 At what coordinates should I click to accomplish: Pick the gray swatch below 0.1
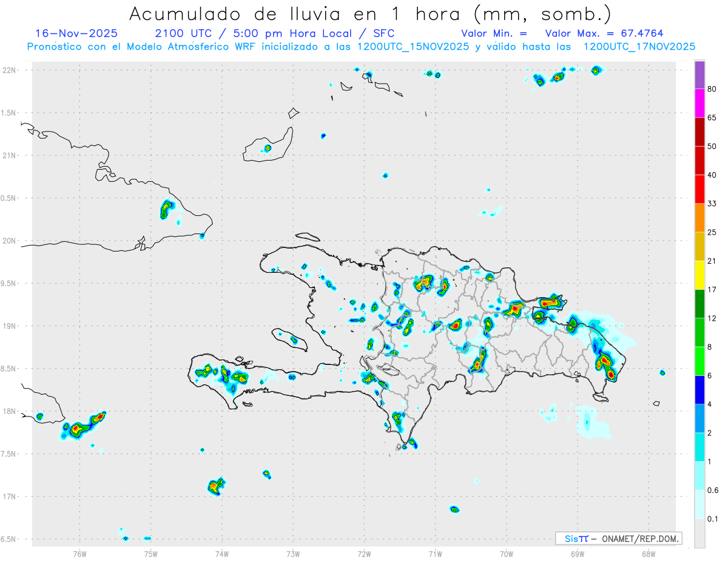pos(699,533)
